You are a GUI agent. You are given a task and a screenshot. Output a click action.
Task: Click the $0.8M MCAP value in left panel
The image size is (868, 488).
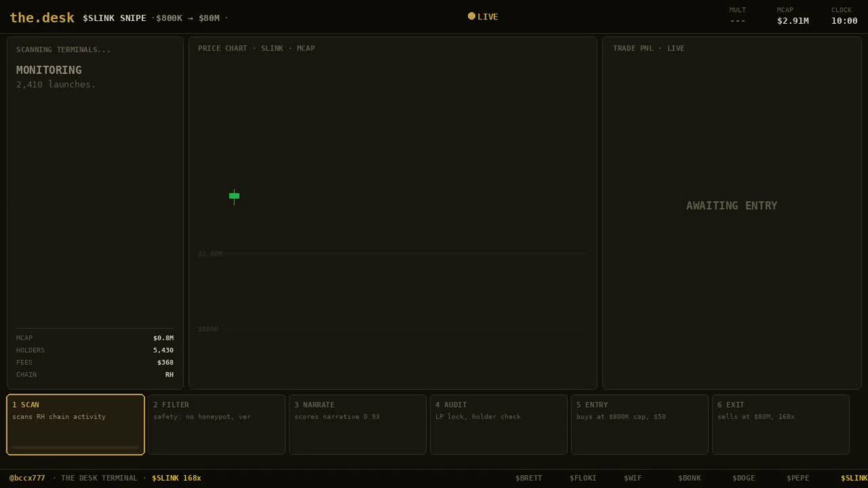click(163, 338)
